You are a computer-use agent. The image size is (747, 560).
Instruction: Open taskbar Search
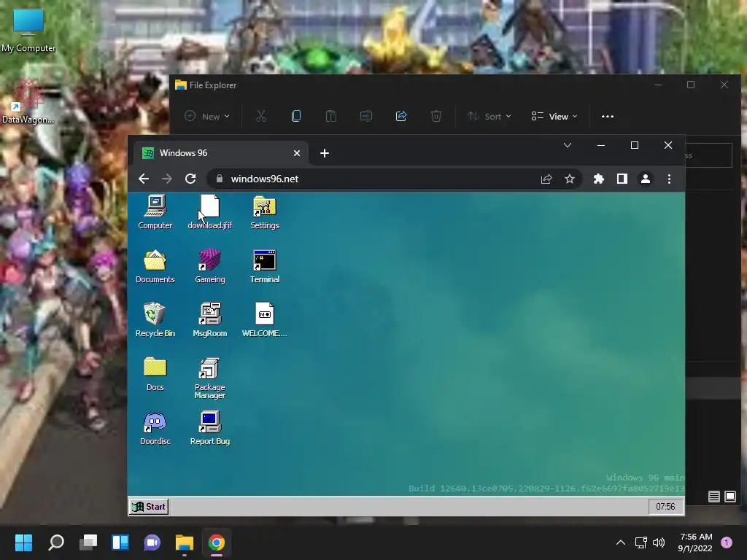(x=56, y=542)
